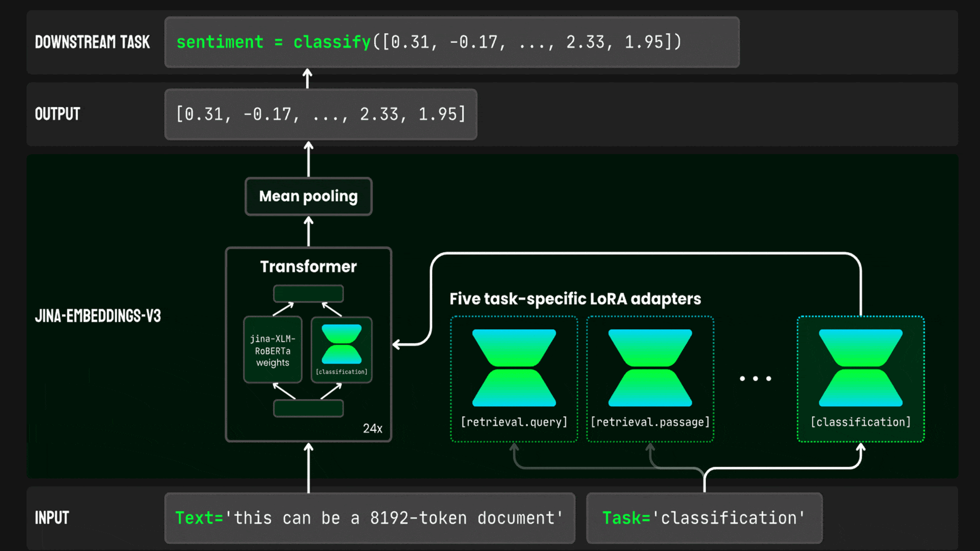Click the small [classification] adapter inside the Transformer
Image resolution: width=980 pixels, height=551 pixels.
[x=341, y=349]
